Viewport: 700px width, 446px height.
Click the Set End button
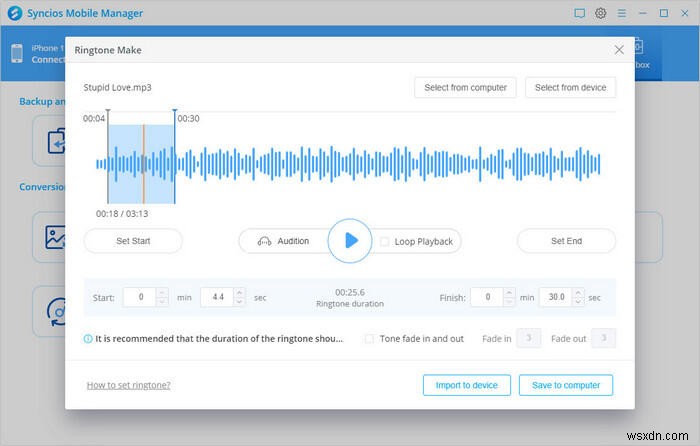(x=567, y=241)
